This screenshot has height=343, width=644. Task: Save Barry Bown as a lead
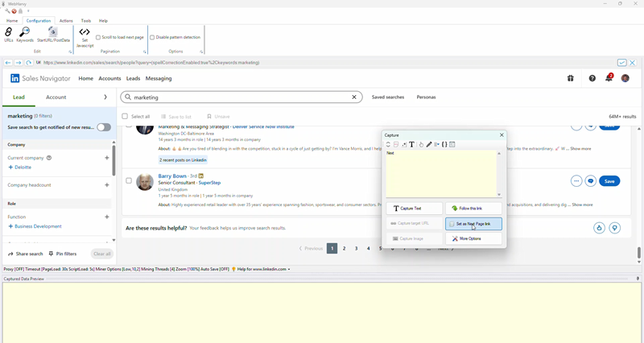point(609,181)
